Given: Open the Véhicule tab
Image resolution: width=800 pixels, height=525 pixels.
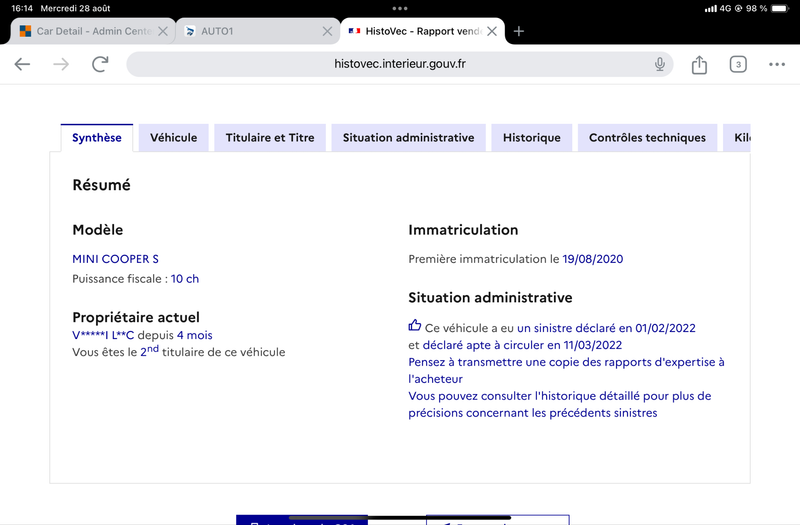Looking at the screenshot, I should tap(173, 138).
